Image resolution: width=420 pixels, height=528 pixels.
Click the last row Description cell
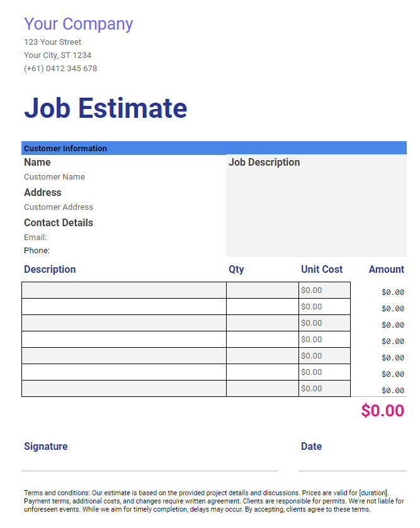(124, 389)
